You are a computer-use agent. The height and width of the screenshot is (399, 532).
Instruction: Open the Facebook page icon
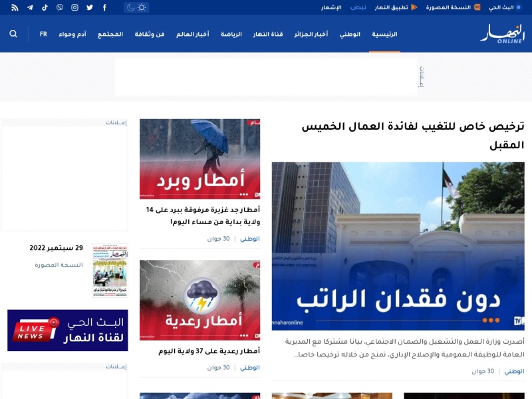point(104,7)
